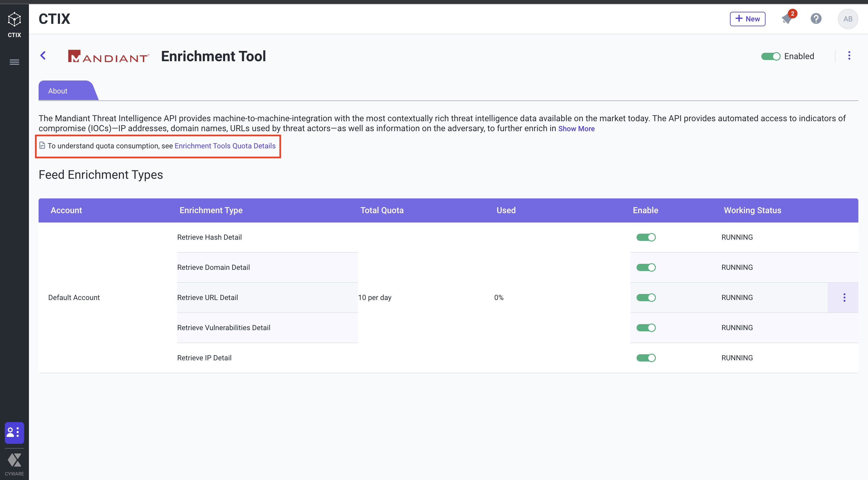Toggle off Retrieve Domain Detail enrichment
Screen dimensions: 868x480
[646, 267]
